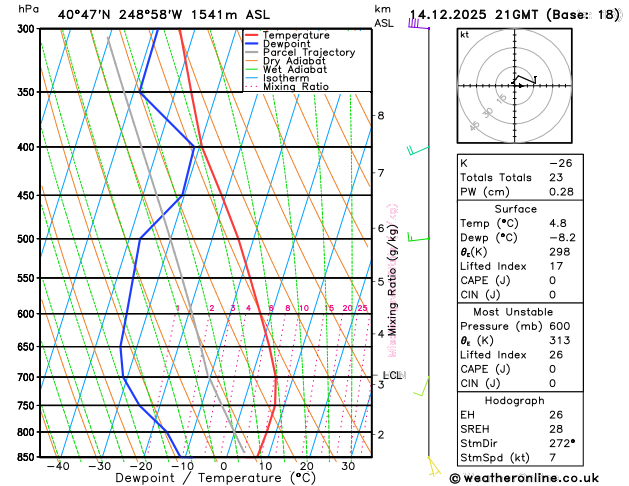Screen dimensions: 629x486
Task: Click the '700' hPa pressure label
Action: coord(28,377)
